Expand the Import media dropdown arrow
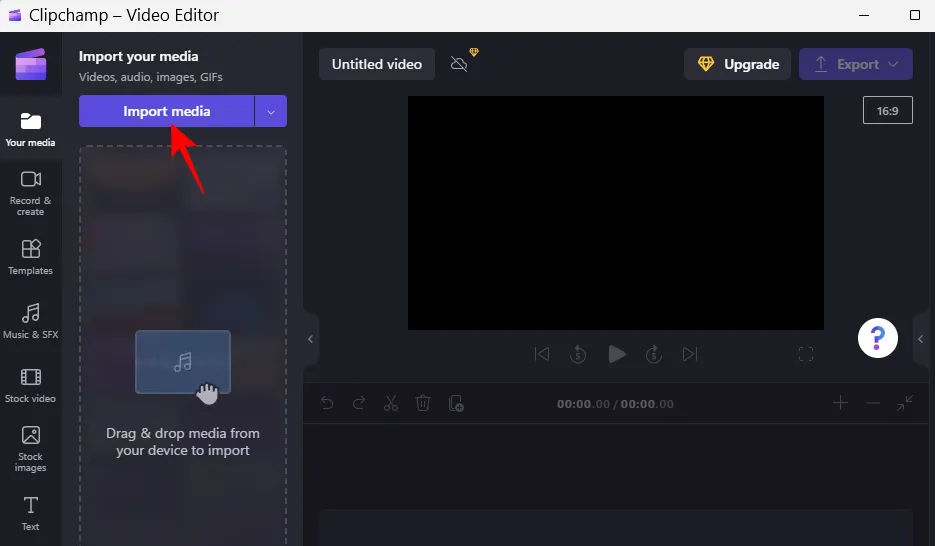 pyautogui.click(x=271, y=111)
